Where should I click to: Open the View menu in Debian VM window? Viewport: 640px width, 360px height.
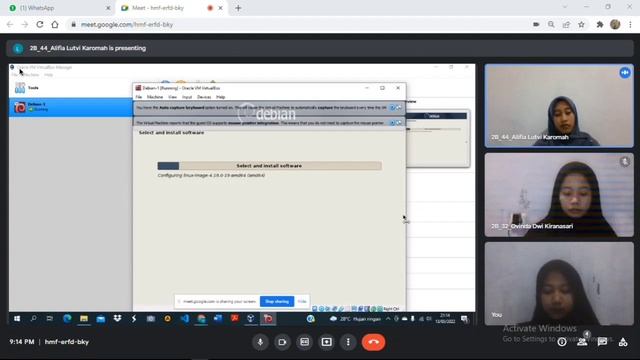click(173, 97)
